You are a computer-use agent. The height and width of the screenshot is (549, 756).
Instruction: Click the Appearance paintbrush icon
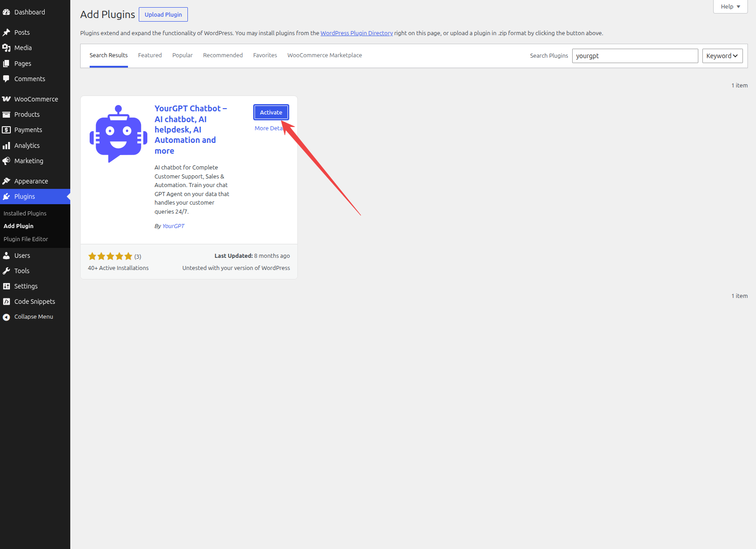click(6, 181)
